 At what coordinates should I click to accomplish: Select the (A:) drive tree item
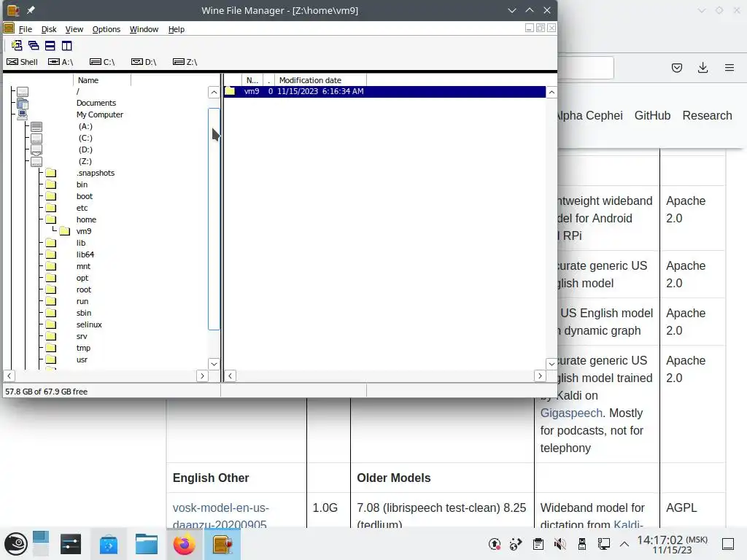[85, 126]
